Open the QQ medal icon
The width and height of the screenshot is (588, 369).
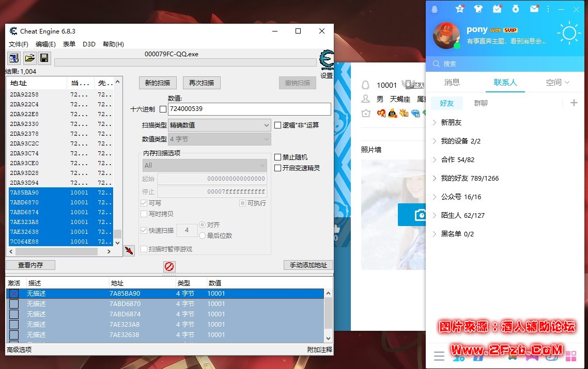click(516, 9)
